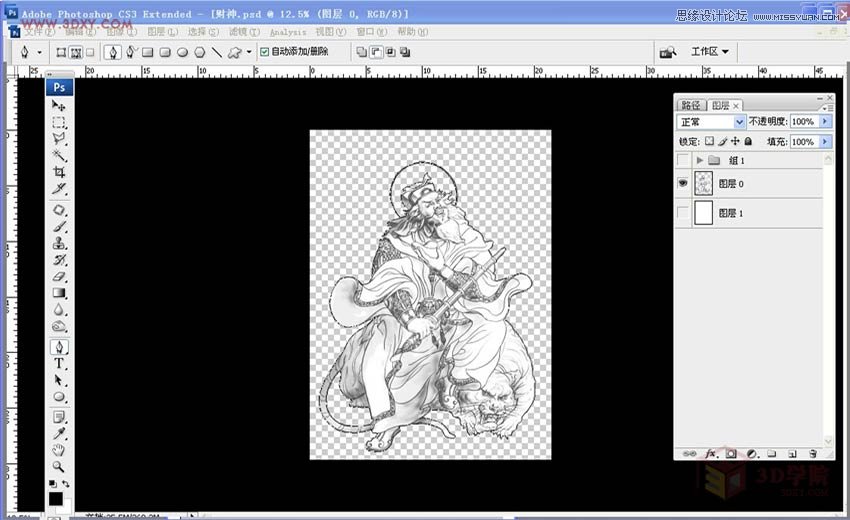Select the Pen tool in toolbox
This screenshot has height=520, width=850.
click(59, 347)
